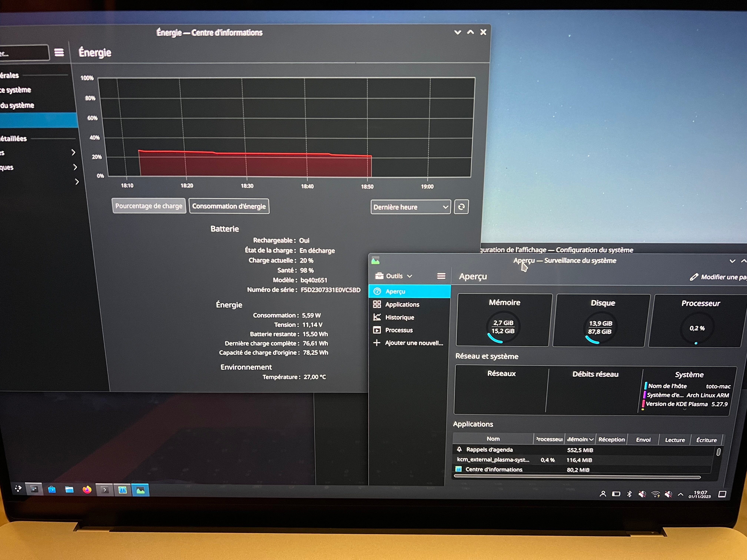Click the refresh icon beside Dernière heure
This screenshot has height=560, width=747.
pos(461,207)
